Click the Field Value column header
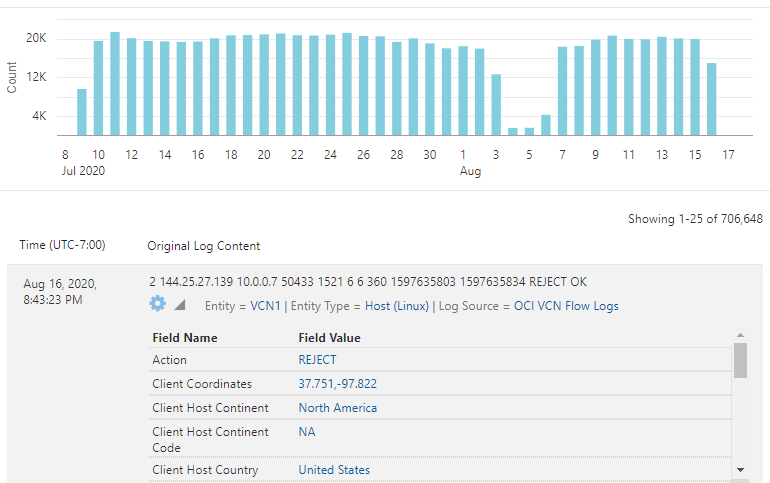The image size is (770, 483). click(x=329, y=338)
